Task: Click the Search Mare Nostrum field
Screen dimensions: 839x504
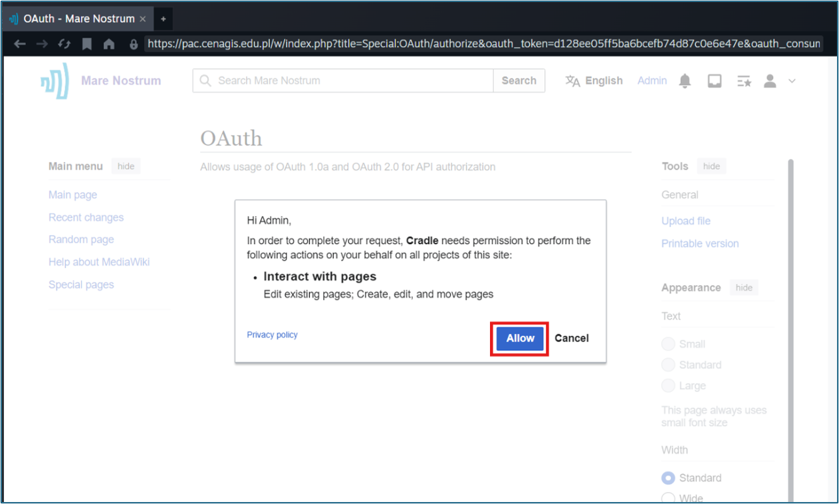Action: click(343, 80)
